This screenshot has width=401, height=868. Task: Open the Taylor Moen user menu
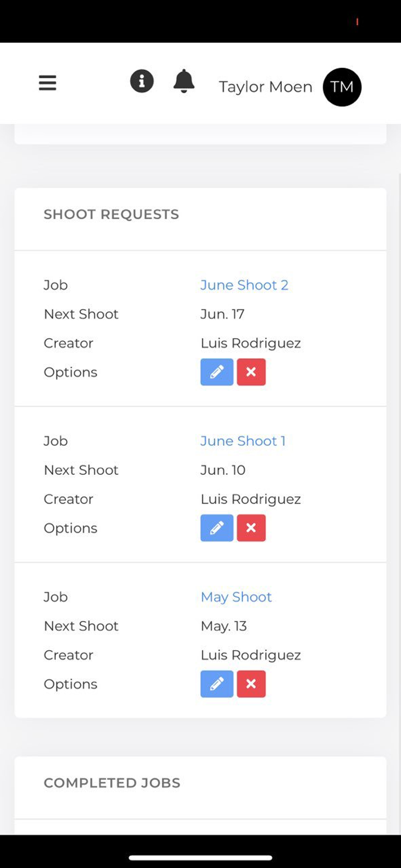(266, 87)
